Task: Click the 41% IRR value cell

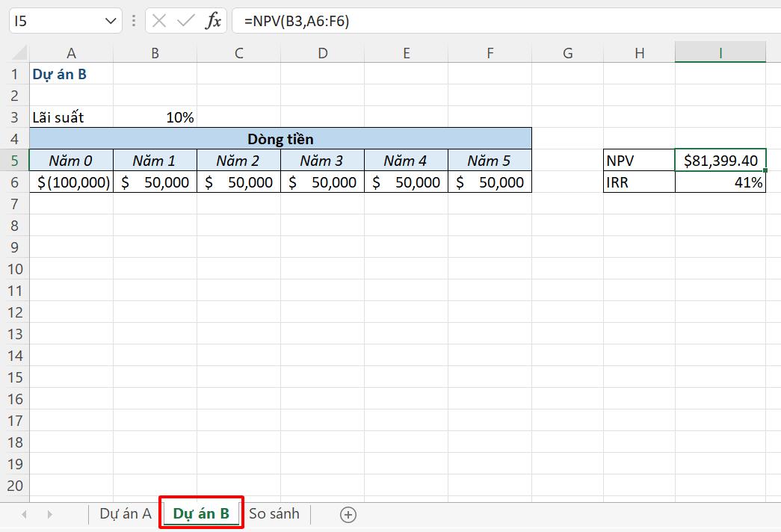Action: click(x=720, y=182)
